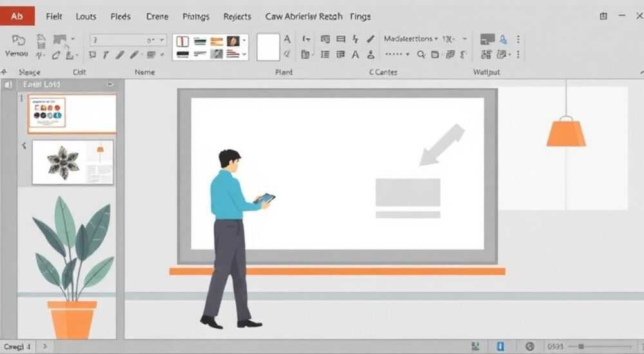
Task: Click the gray placeholder rectangle on the slide
Action: [408, 192]
